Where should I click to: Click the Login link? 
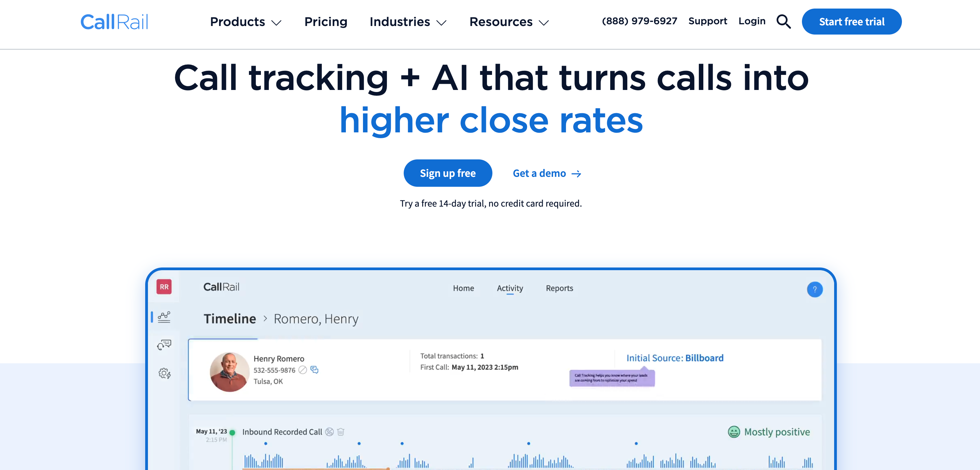tap(751, 21)
